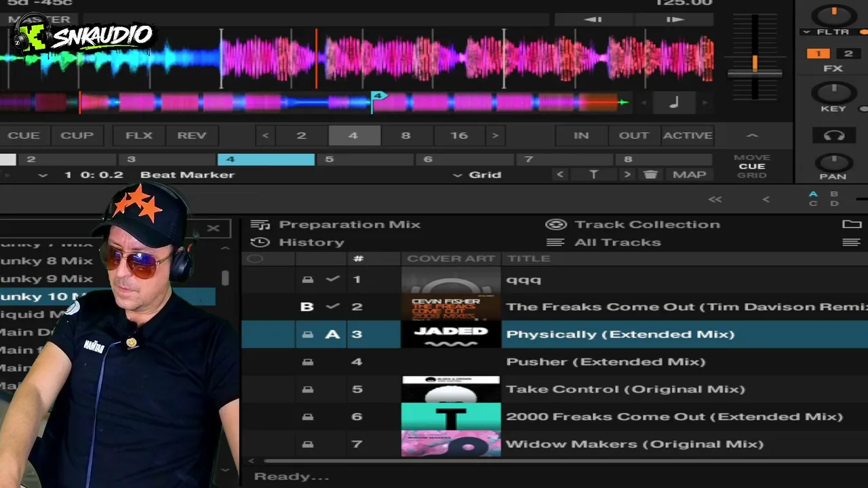Image resolution: width=868 pixels, height=488 pixels.
Task: Toggle the loop ACTIVE button
Action: (688, 136)
